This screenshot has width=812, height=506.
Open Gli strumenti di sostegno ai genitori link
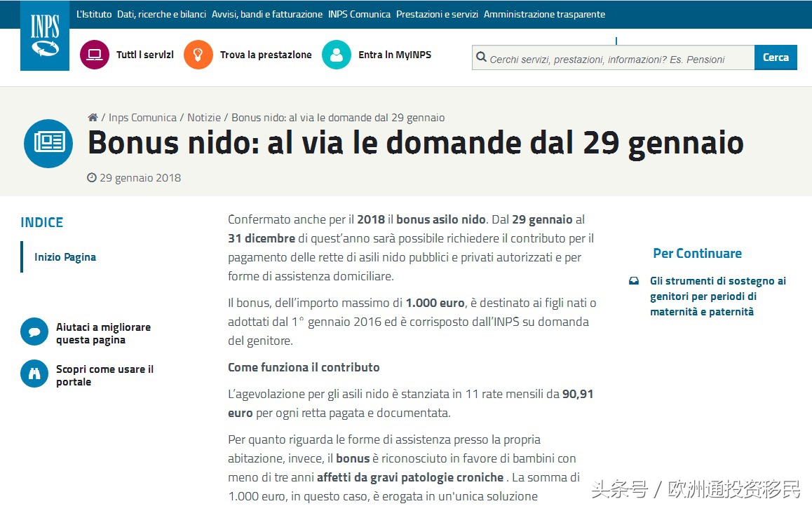point(718,296)
